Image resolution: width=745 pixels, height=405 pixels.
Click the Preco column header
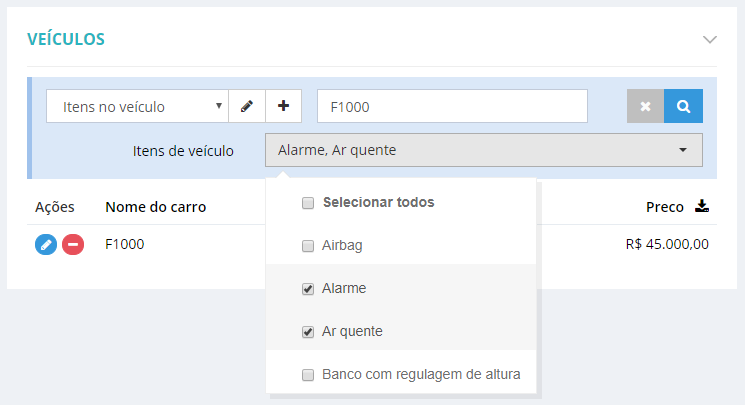click(x=664, y=207)
